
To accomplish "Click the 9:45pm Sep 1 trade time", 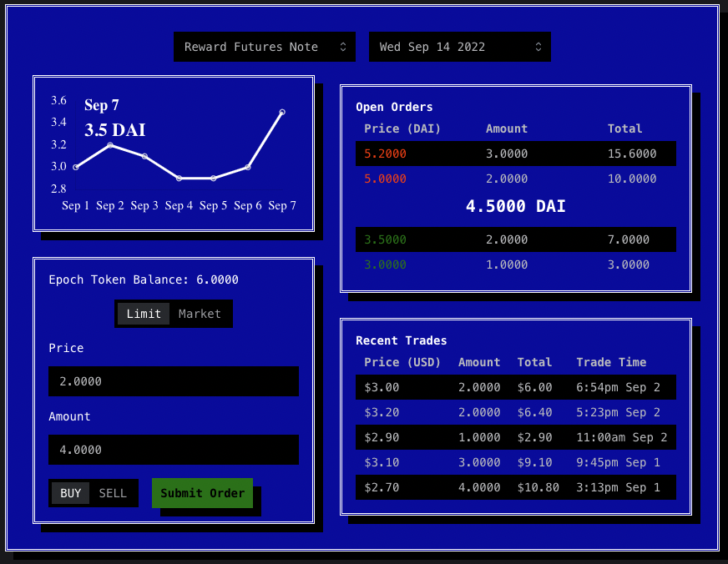I will pyautogui.click(x=619, y=462).
